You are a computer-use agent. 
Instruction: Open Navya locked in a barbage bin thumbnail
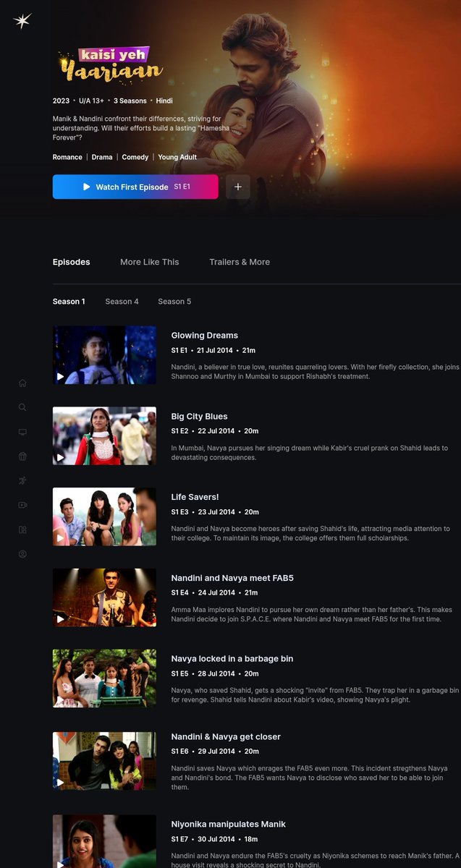[x=104, y=678]
